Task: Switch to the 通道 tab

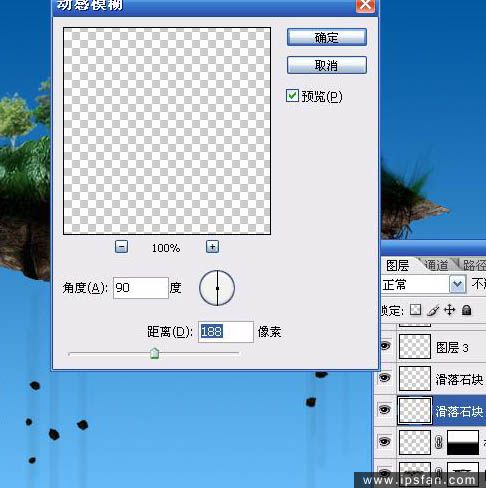Action: point(436,265)
